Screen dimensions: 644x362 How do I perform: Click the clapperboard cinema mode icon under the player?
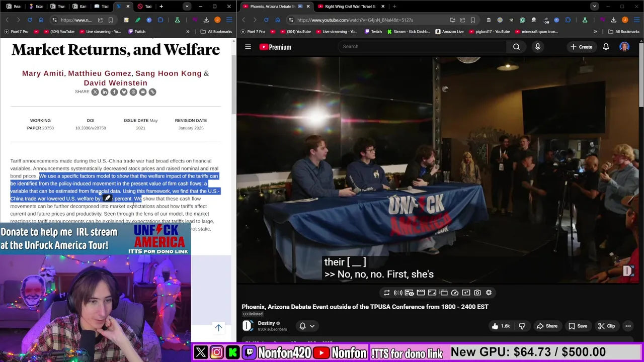(x=421, y=293)
